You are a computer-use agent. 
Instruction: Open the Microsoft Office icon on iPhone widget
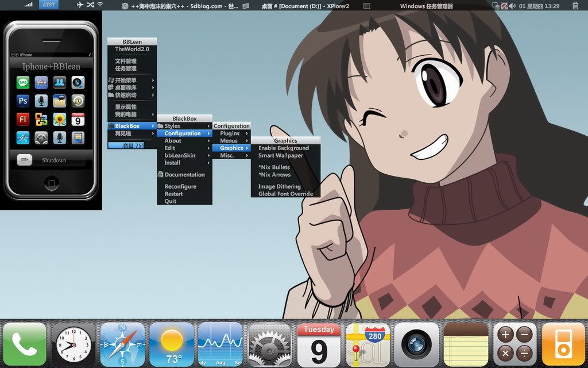(41, 120)
